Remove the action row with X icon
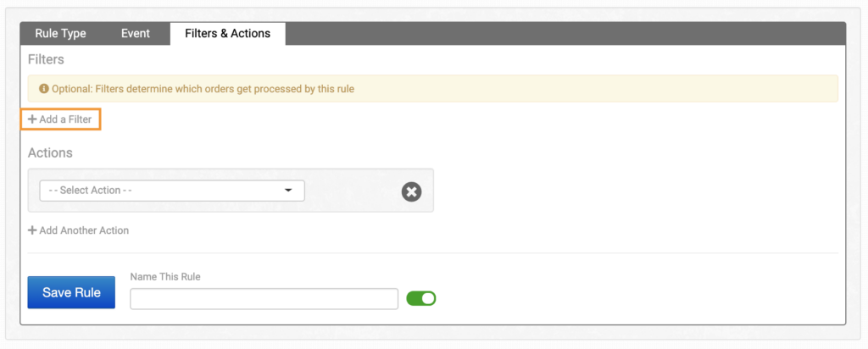Screen dimensions: 868x349 411,191
